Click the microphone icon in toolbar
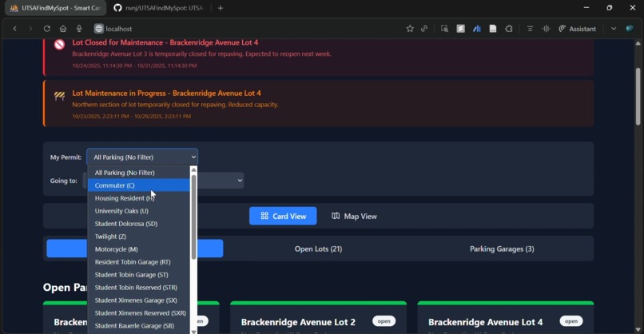This screenshot has width=644, height=334. coord(79,28)
